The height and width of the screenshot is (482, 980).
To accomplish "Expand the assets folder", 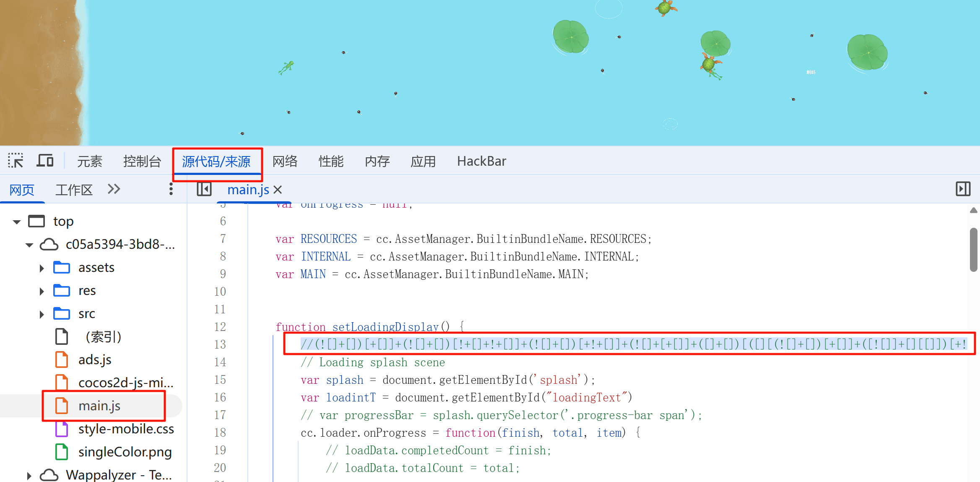I will (42, 268).
